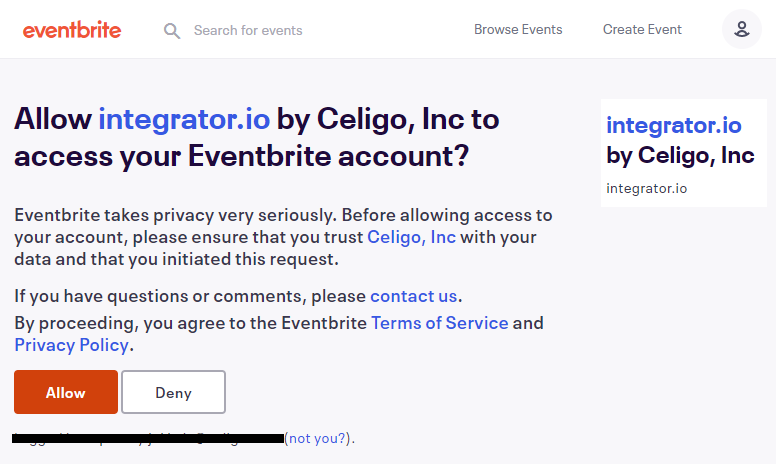This screenshot has height=464, width=776.
Task: Click the 'access your Eventbrite account?' heading
Action: click(242, 156)
